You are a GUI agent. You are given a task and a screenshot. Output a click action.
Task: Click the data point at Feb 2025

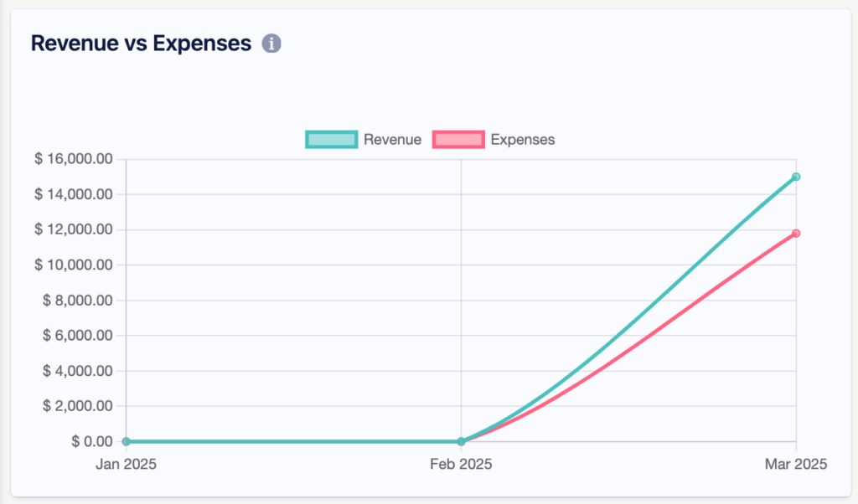tap(461, 441)
